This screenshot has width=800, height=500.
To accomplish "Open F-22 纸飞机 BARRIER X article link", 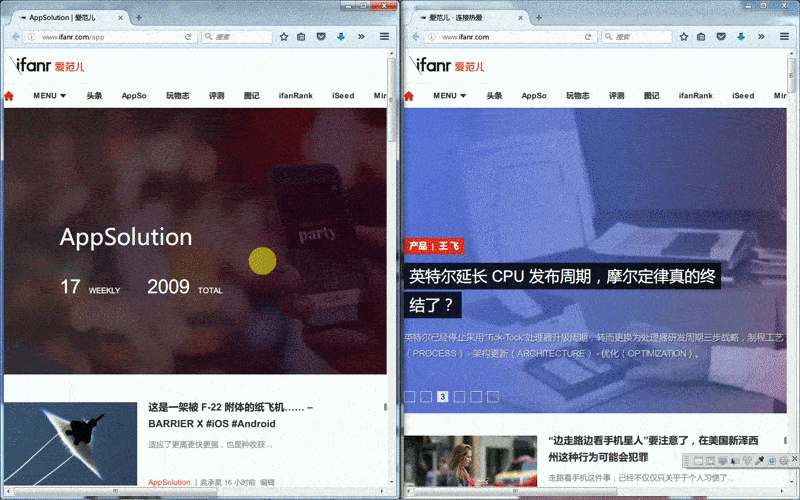I will 230,415.
